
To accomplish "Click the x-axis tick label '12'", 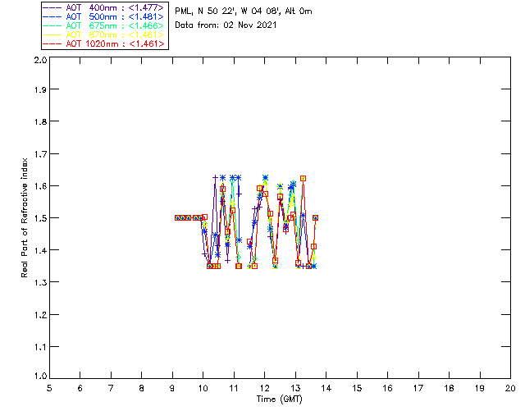I will click(264, 388).
